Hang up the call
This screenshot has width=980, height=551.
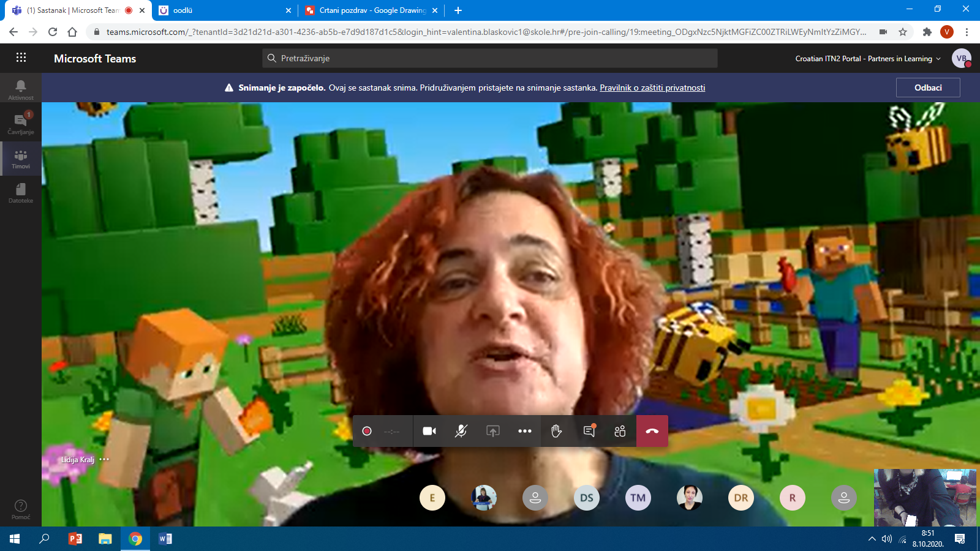click(652, 431)
